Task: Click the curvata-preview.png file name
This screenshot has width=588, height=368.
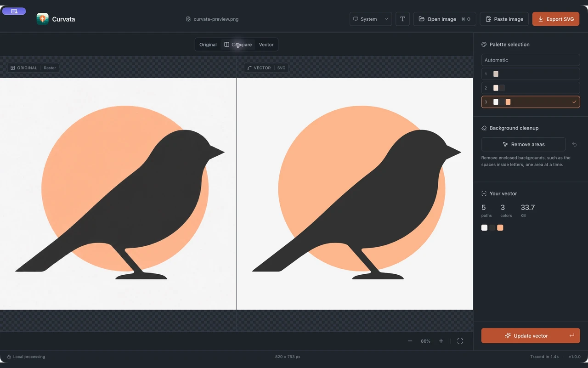Action: click(x=216, y=19)
